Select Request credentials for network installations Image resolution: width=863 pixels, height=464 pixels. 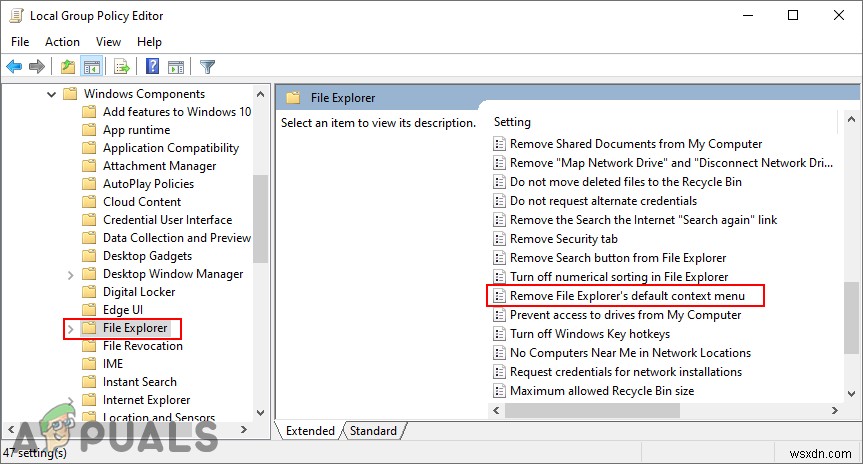tap(626, 372)
